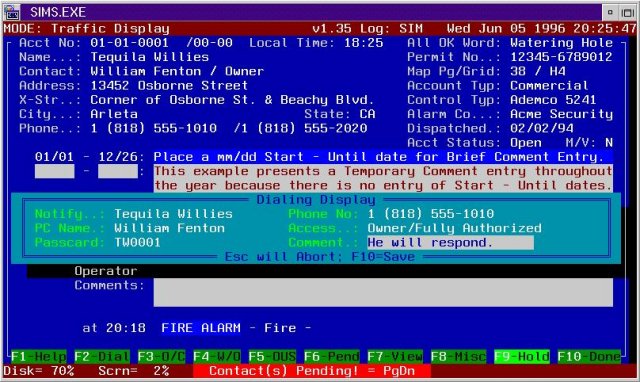Viewport: 640px width, 382px height.
Task: Select the F4-W/O function key
Action: click(x=216, y=356)
